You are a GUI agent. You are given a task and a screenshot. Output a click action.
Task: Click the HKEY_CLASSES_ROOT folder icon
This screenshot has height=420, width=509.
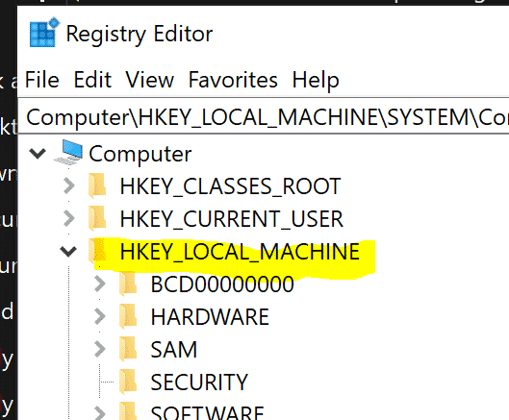click(97, 185)
